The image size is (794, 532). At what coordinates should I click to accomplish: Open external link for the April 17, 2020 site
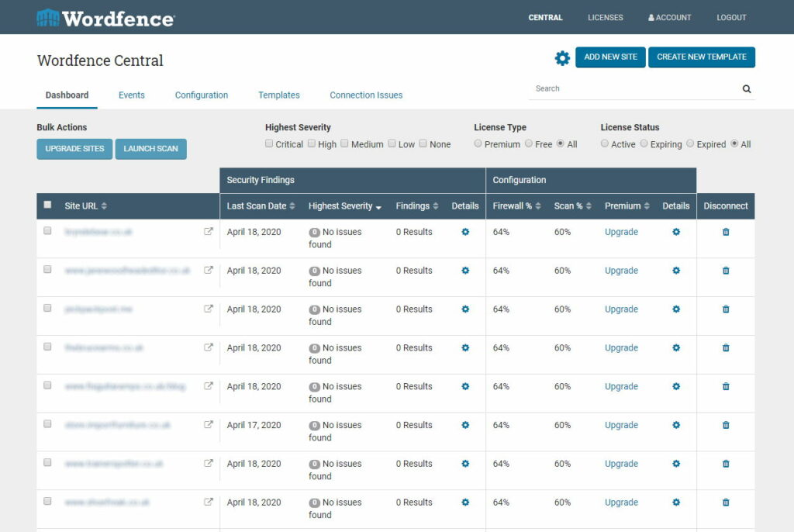pos(208,424)
